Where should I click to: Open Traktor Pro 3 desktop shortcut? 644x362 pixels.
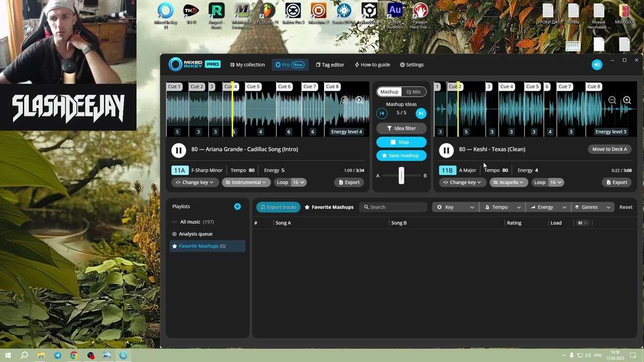click(x=293, y=14)
